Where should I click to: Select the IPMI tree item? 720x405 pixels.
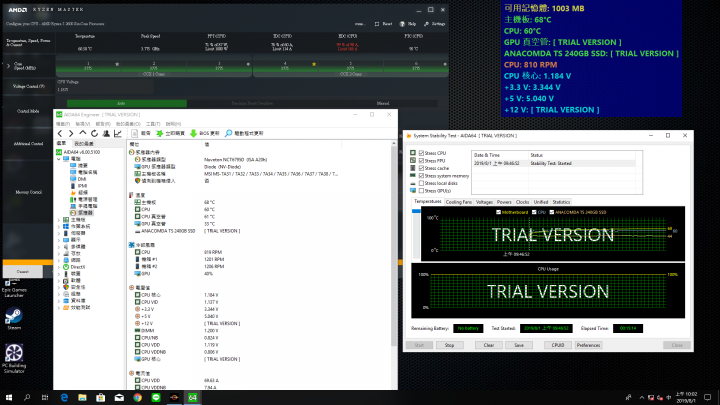click(79, 186)
